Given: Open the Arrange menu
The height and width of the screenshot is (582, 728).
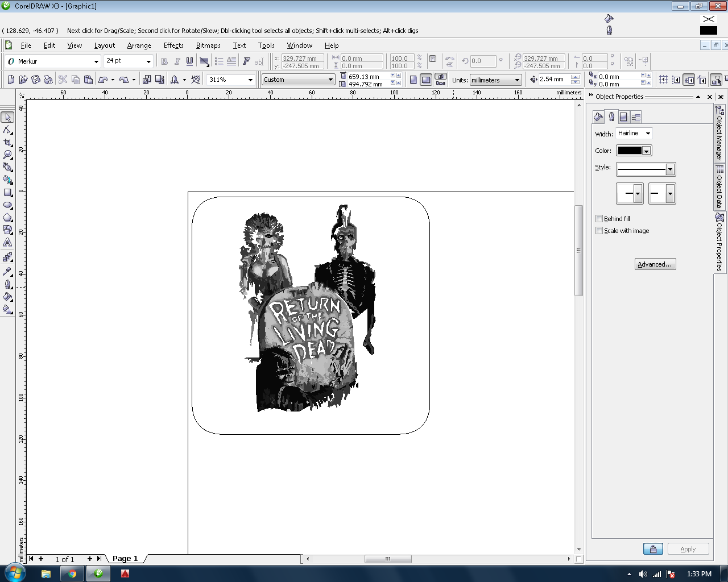Looking at the screenshot, I should coord(139,45).
